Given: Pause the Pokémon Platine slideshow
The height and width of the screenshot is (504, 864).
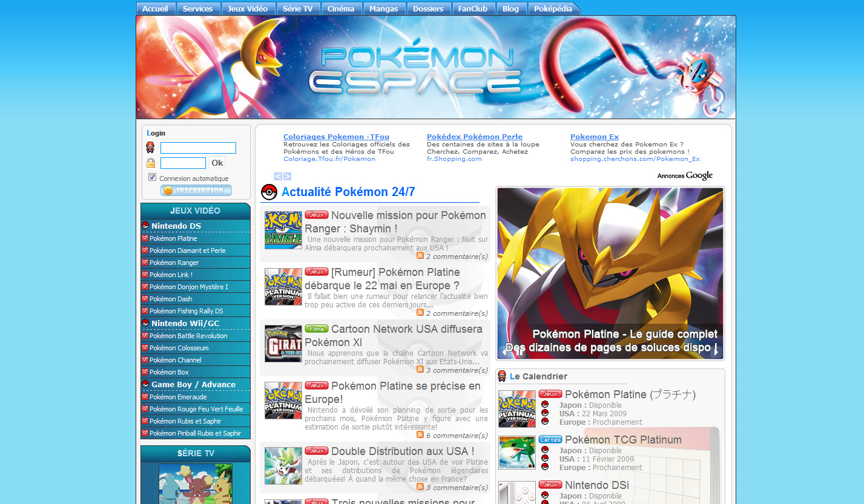Looking at the screenshot, I should pyautogui.click(x=519, y=351).
